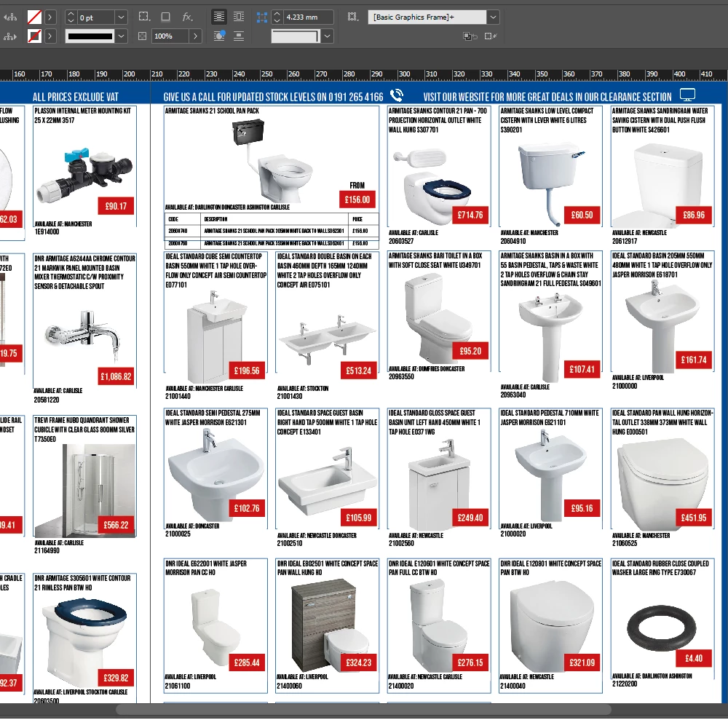Screen dimensions: 728x728
Task: Select the Trevi quadrant shower cubicle image
Action: coord(85,490)
